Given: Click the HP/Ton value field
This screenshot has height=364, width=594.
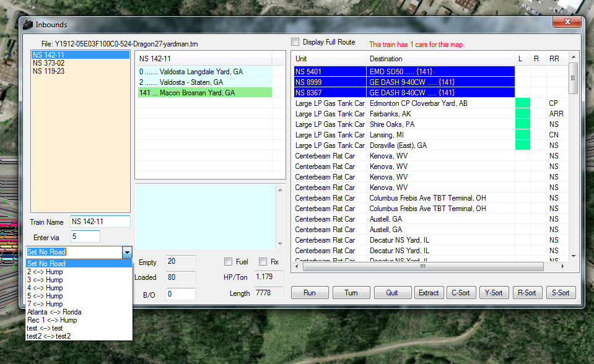Looking at the screenshot, I should [x=269, y=277].
